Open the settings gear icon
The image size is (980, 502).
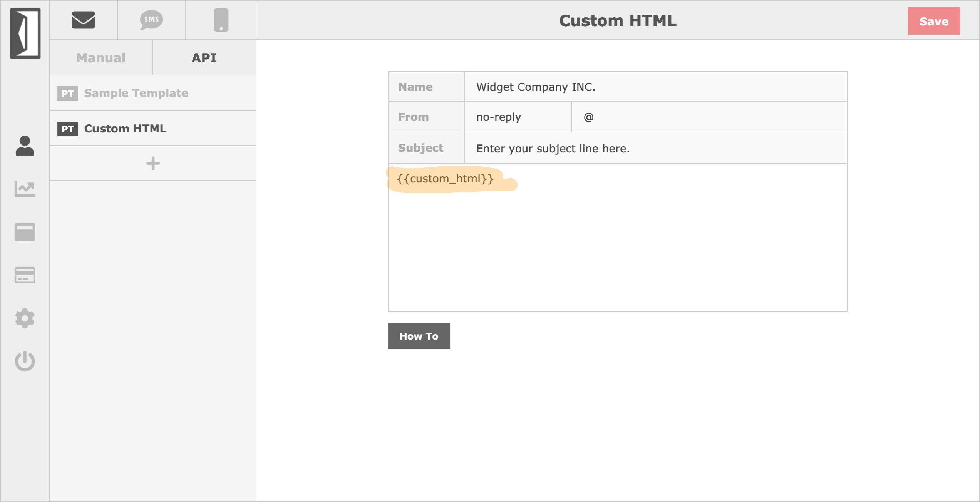pos(25,318)
